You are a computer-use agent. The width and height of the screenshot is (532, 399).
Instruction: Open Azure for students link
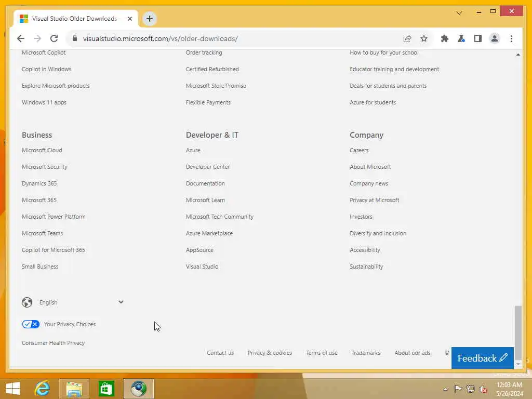click(373, 102)
